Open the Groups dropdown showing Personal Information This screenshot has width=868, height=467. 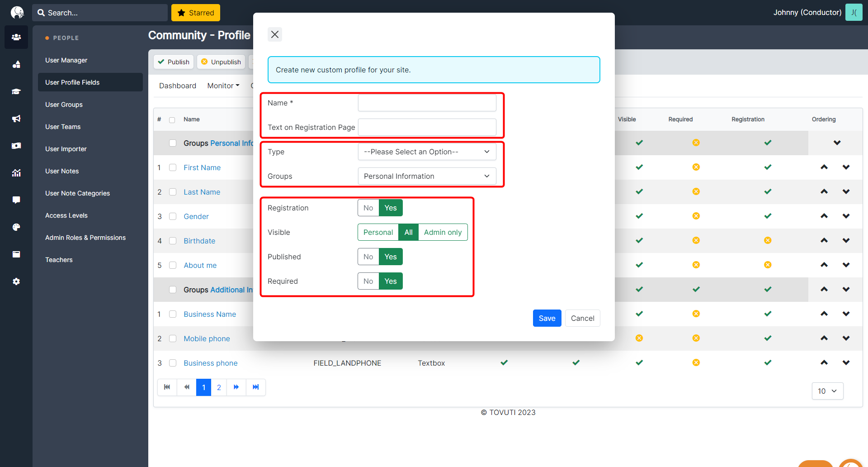[x=427, y=176]
